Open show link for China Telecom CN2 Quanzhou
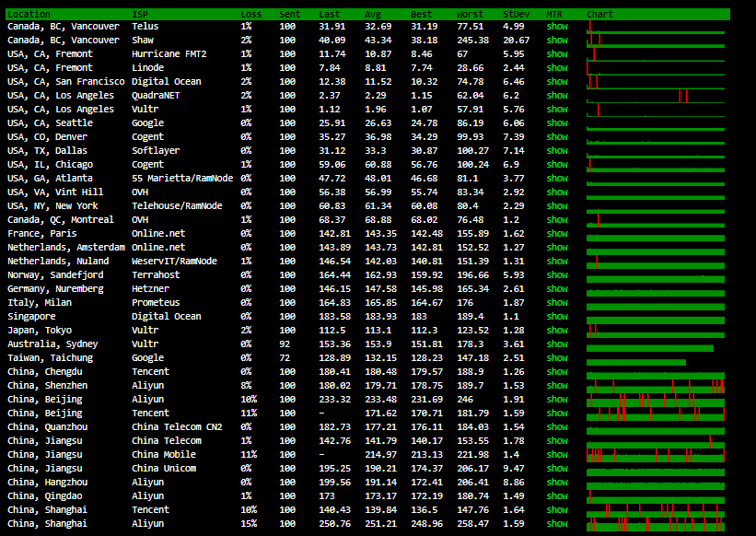 tap(557, 427)
